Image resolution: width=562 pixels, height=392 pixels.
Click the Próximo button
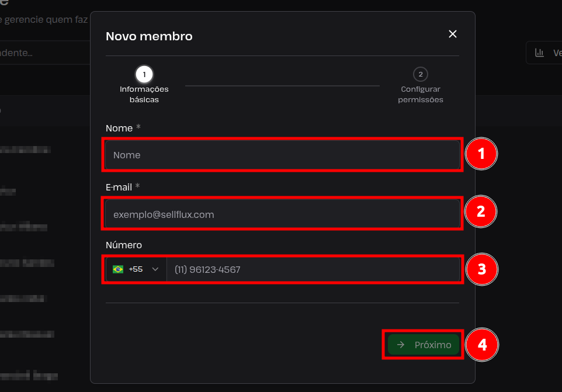[x=424, y=345]
